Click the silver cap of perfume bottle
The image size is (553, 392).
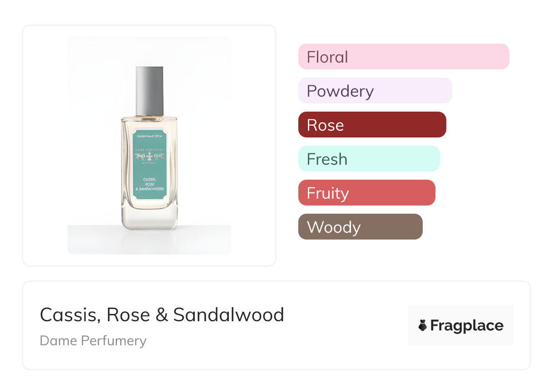149,91
